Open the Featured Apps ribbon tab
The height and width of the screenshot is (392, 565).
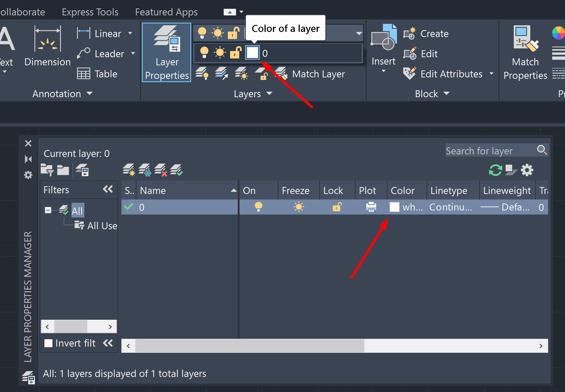pos(166,11)
